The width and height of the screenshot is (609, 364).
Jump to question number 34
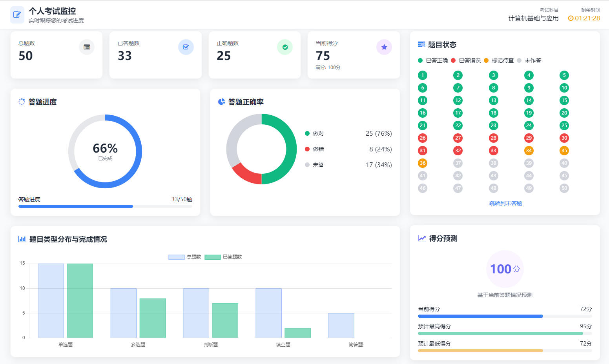(529, 151)
